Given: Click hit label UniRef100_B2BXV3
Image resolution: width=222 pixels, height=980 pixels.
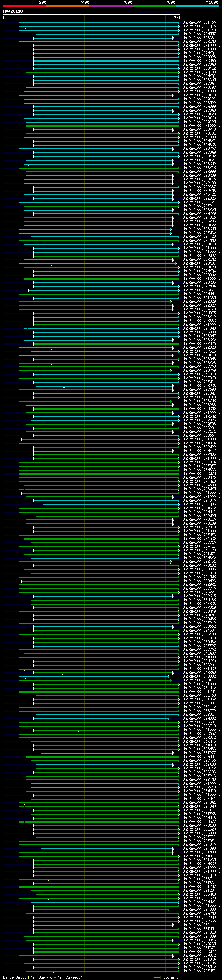Looking at the screenshot, I should 199,114.
